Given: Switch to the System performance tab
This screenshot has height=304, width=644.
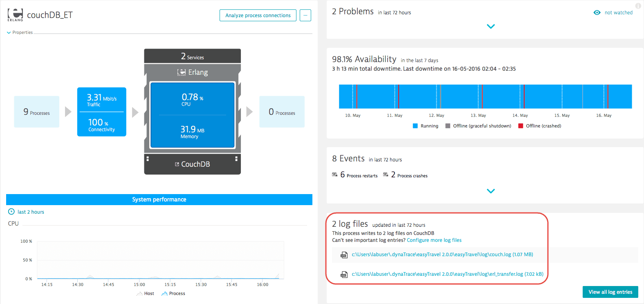Looking at the screenshot, I should pos(159,199).
